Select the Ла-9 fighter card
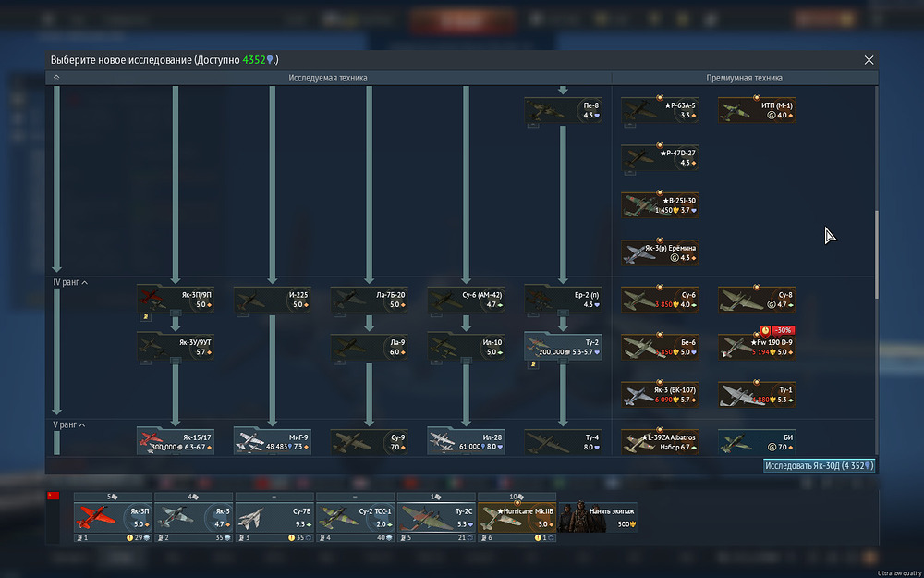This screenshot has width=924, height=578. (369, 348)
